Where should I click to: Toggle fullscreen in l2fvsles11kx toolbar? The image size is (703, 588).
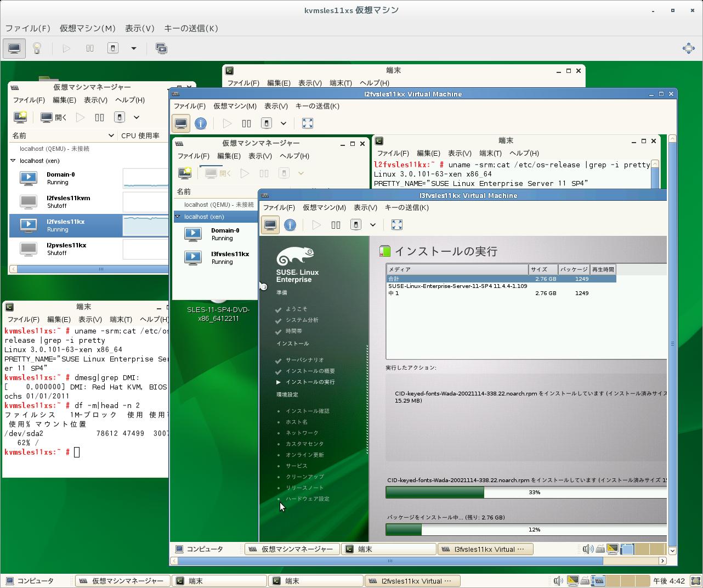[x=308, y=123]
